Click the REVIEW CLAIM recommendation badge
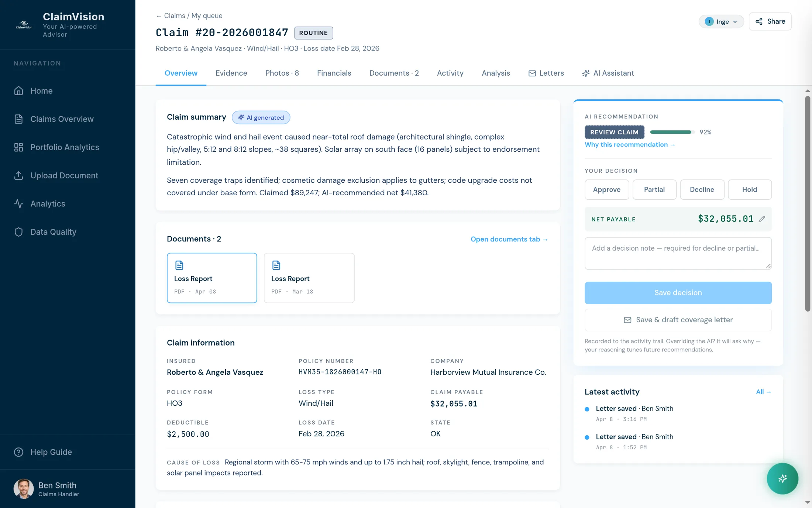Viewport: 812px width, 508px height. [614, 132]
